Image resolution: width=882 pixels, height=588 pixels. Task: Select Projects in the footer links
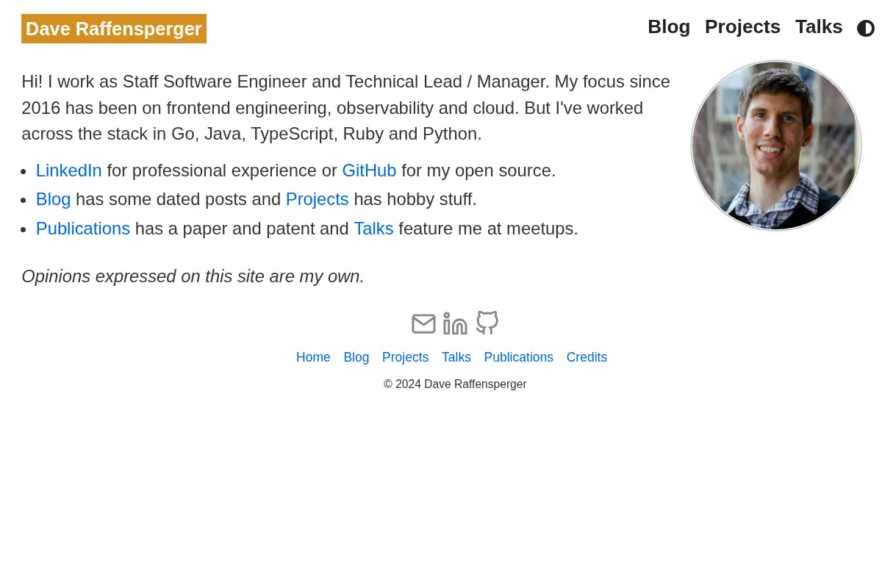coord(405,357)
